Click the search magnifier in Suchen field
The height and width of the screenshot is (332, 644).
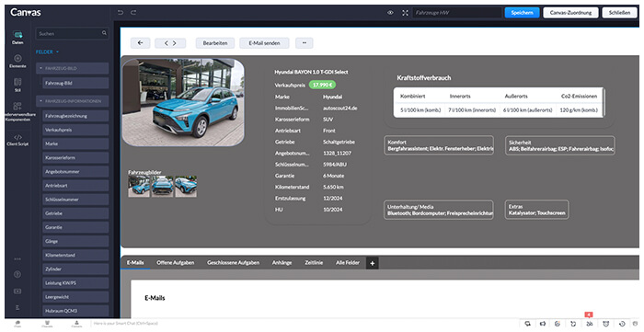tap(104, 33)
